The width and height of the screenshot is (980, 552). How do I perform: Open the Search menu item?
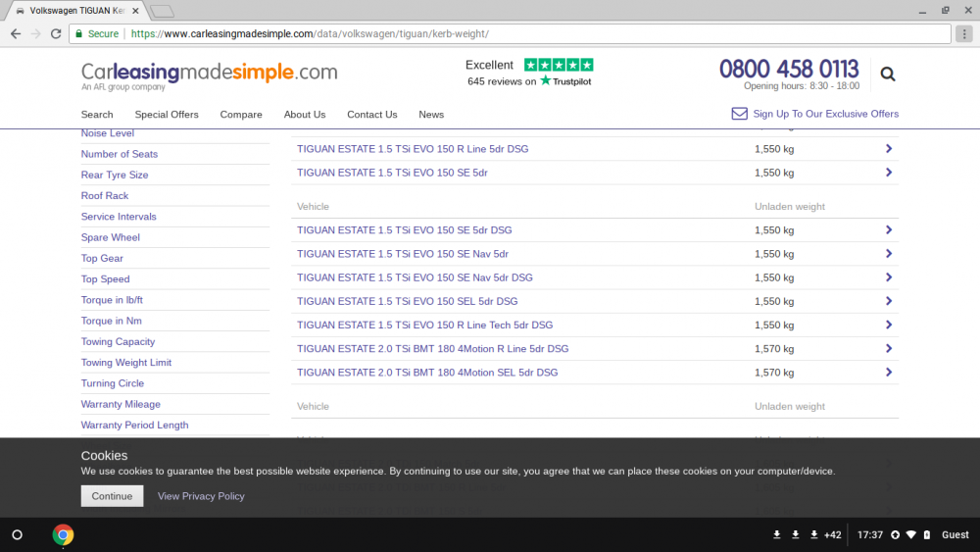(x=97, y=115)
